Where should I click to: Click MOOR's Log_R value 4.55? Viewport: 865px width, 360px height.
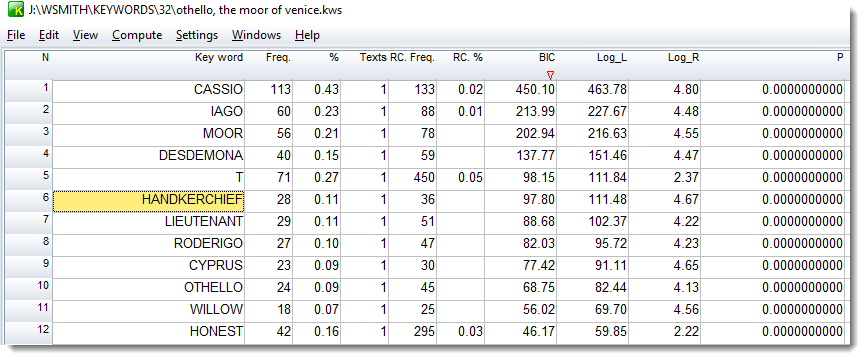pos(686,134)
